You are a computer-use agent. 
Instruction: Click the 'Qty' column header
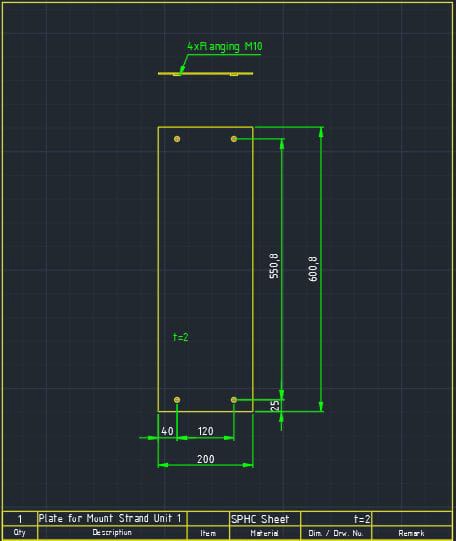pos(20,532)
